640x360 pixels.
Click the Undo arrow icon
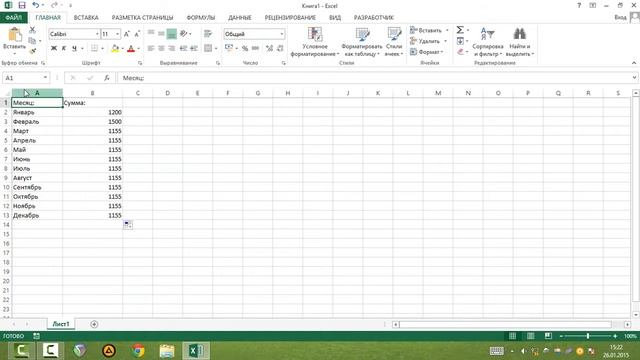36,5
